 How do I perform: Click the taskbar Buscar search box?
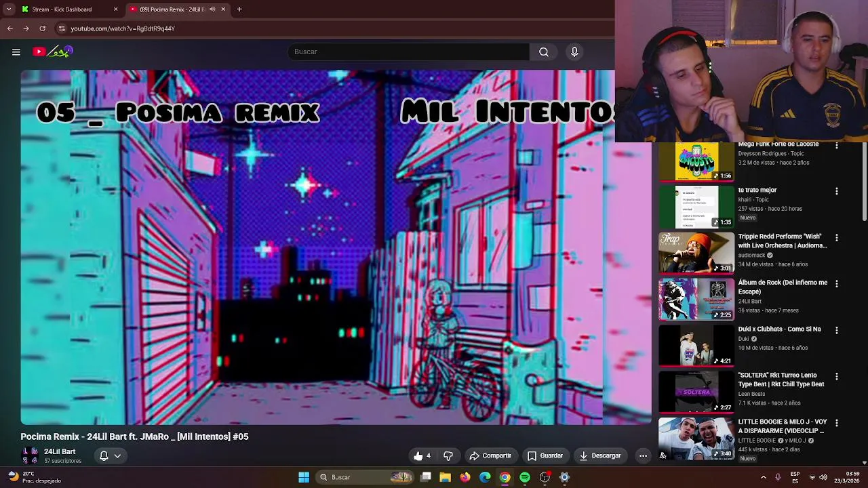click(364, 477)
